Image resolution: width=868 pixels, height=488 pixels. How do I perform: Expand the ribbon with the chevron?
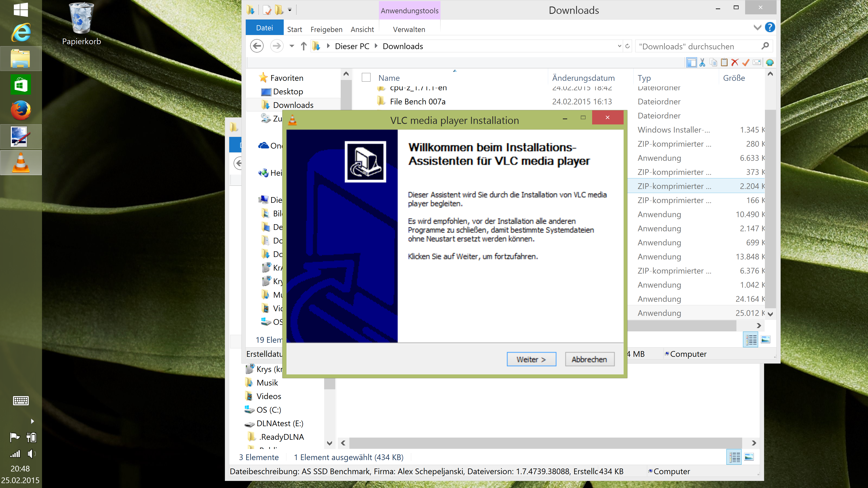click(x=757, y=27)
